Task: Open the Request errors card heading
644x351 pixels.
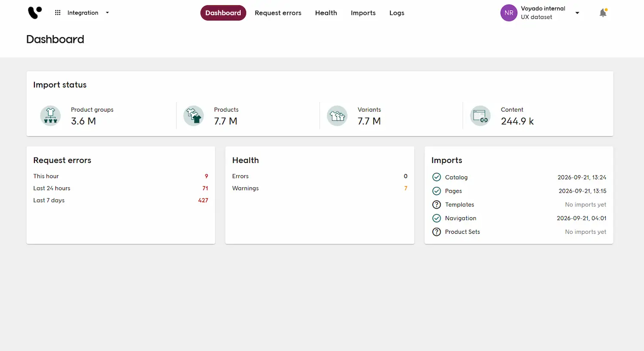Action: coord(62,160)
